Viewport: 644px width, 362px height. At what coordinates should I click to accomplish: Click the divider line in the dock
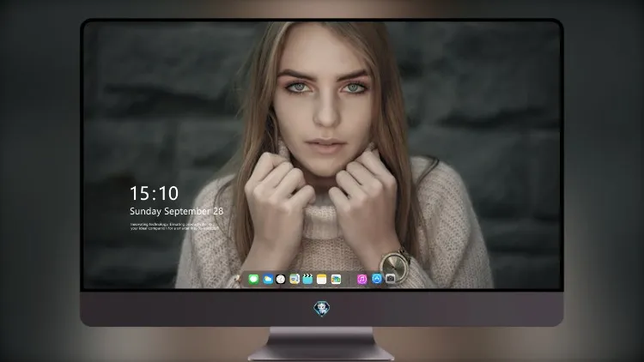[x=349, y=280]
